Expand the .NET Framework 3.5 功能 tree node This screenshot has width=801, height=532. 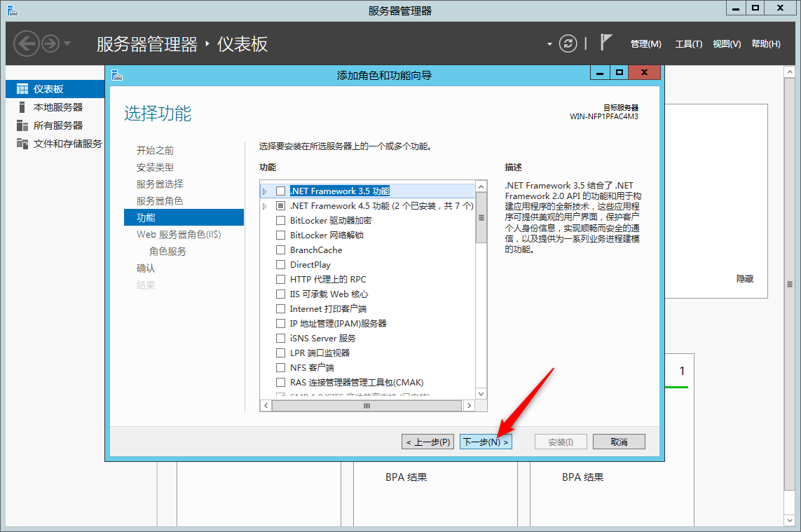click(x=265, y=191)
